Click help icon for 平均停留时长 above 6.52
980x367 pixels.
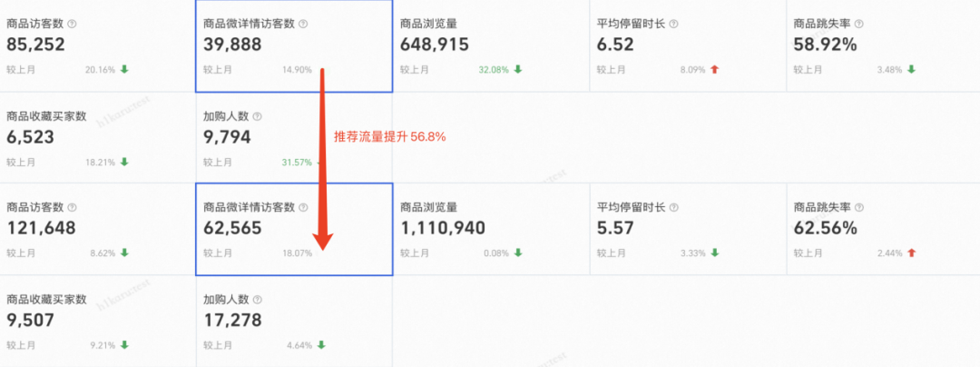coord(674,24)
